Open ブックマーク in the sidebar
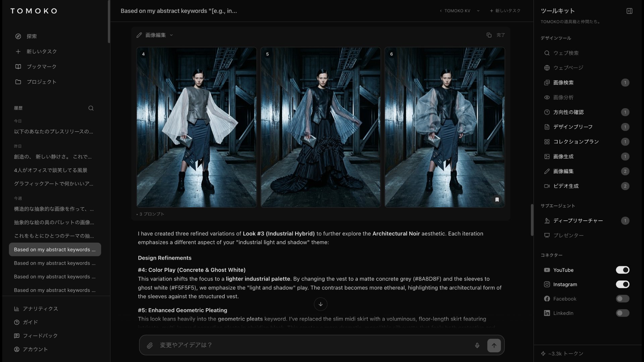644x362 pixels. coord(41,66)
